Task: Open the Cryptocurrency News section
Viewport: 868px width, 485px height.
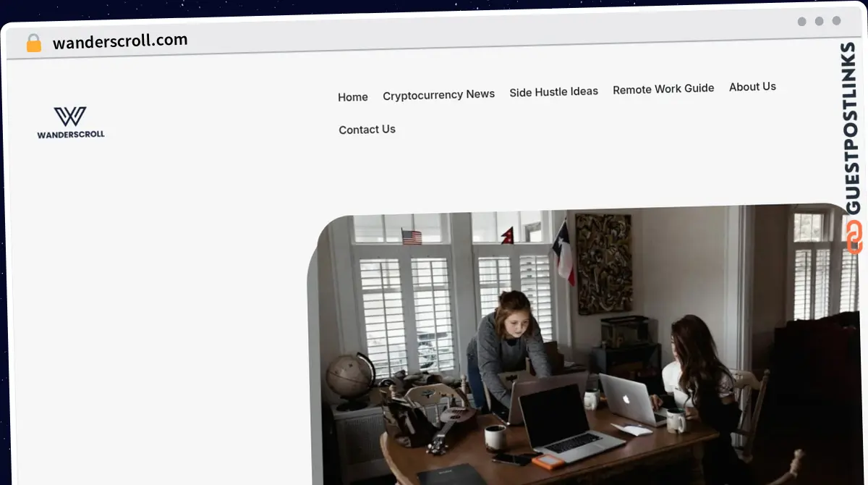Action: click(438, 94)
